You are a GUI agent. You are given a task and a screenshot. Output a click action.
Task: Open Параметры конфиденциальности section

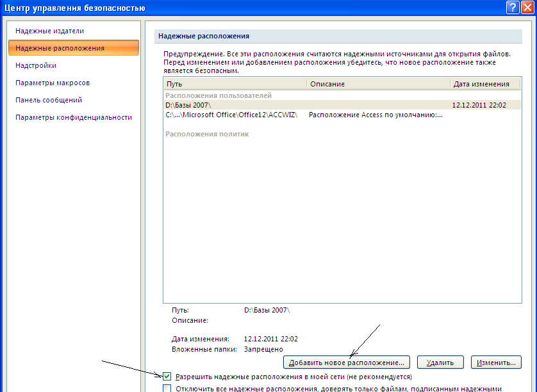click(x=74, y=117)
